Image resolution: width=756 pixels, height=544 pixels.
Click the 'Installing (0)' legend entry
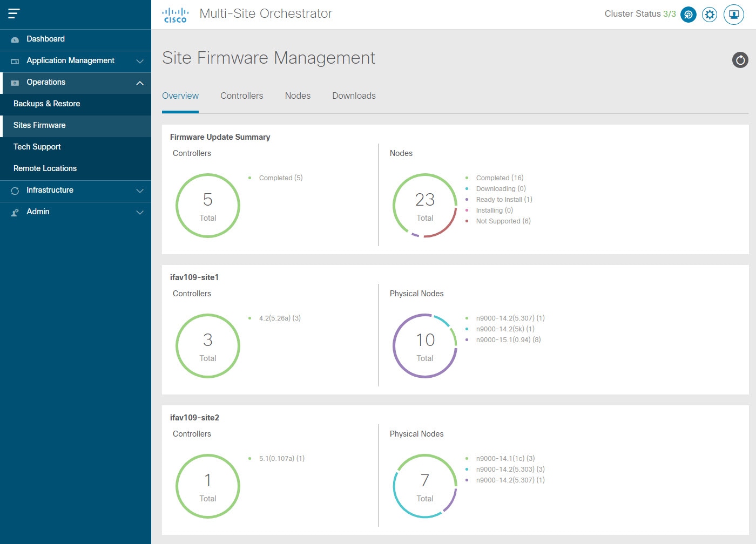point(494,210)
